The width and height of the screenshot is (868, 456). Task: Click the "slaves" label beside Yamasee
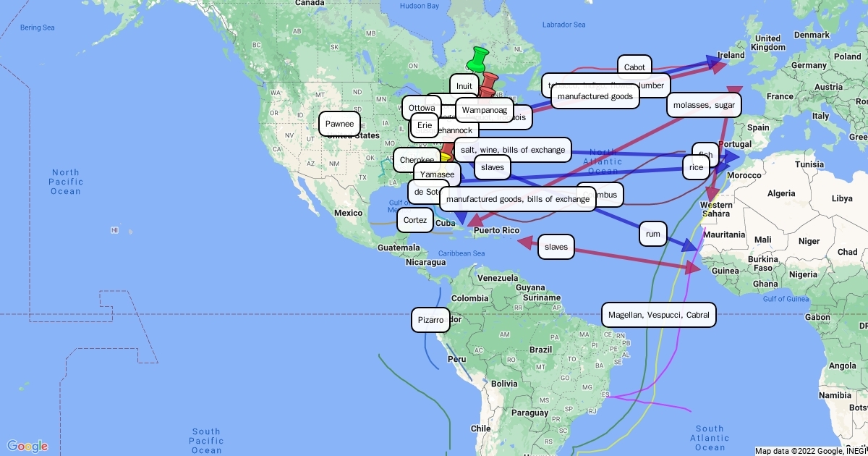(492, 167)
